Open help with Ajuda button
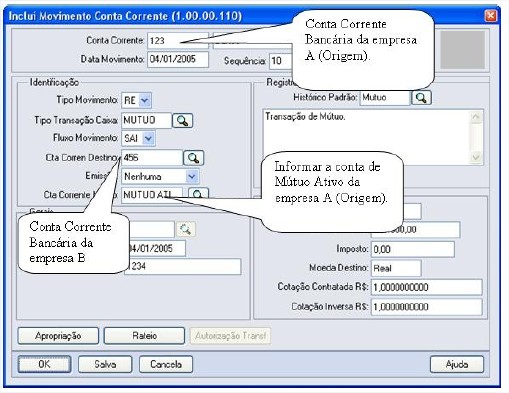This screenshot has height=393, width=509. pyautogui.click(x=457, y=364)
